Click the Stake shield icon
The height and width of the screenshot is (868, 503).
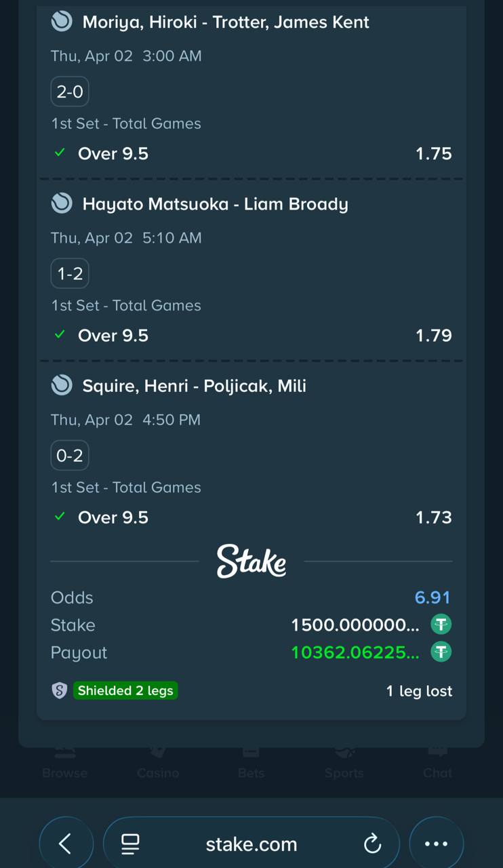coord(60,691)
